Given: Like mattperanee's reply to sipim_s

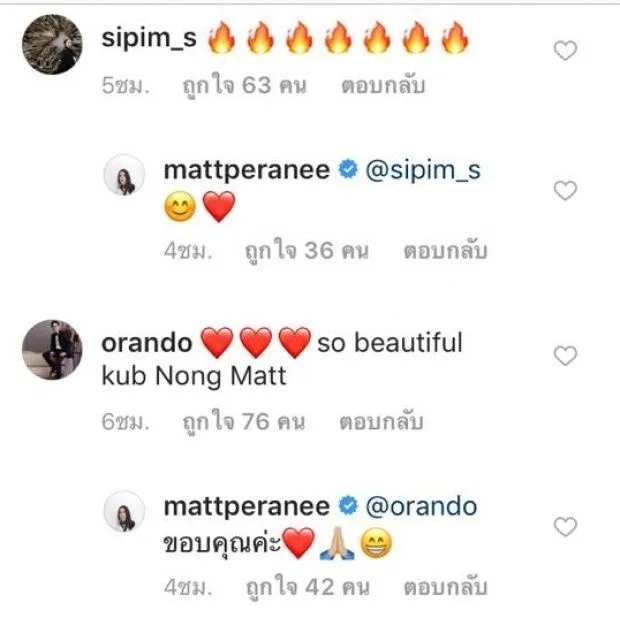Looking at the screenshot, I should pyautogui.click(x=565, y=190).
